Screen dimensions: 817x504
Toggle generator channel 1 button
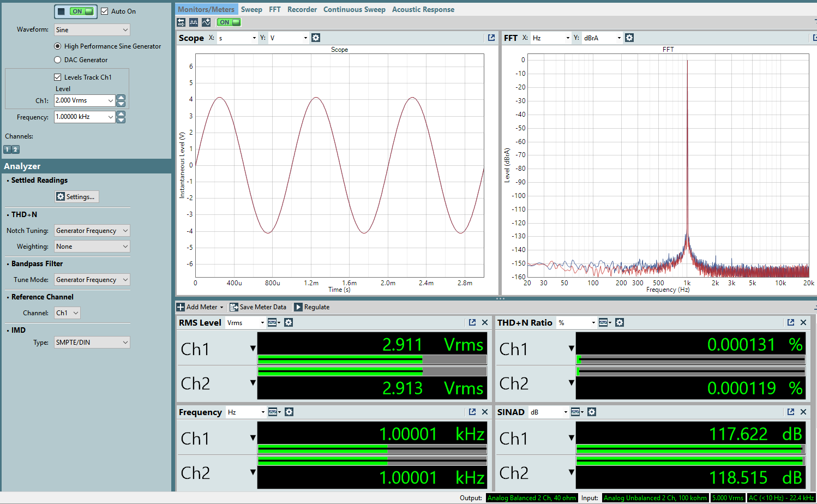(8, 149)
